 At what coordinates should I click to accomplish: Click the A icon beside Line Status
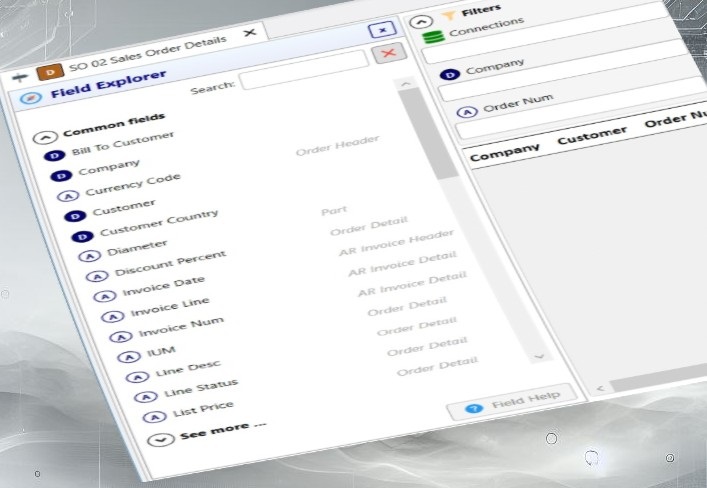pos(146,397)
